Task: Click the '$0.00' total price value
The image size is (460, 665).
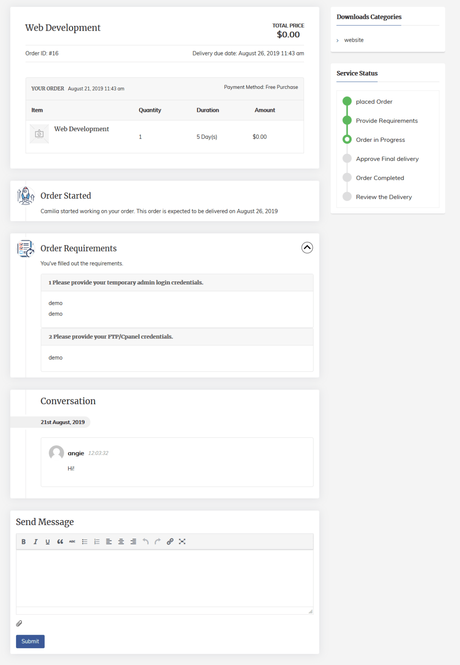Action: [x=288, y=35]
